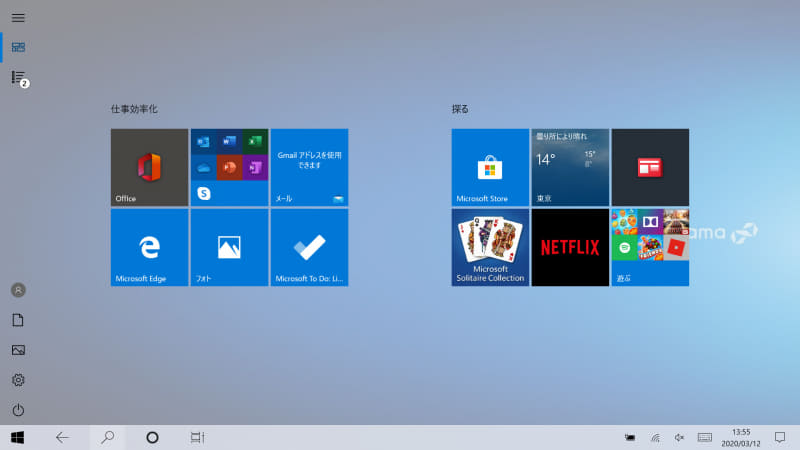
Task: Open the Settings gear icon
Action: point(18,380)
